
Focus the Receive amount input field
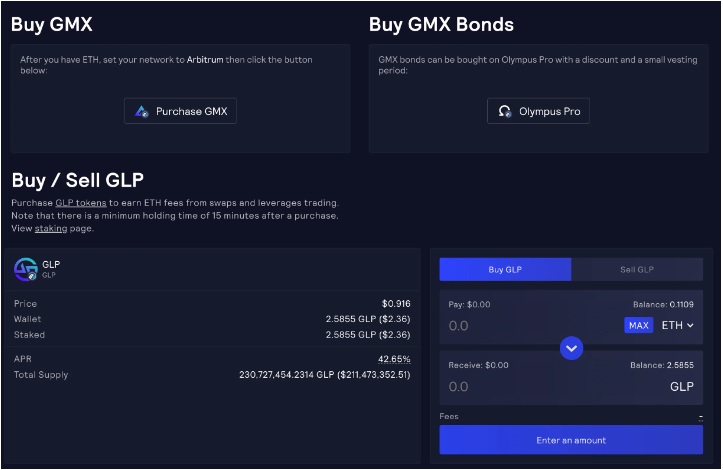[520, 386]
